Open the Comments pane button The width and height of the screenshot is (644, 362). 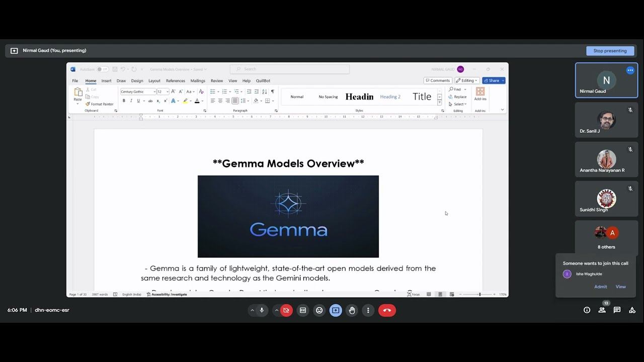point(438,80)
